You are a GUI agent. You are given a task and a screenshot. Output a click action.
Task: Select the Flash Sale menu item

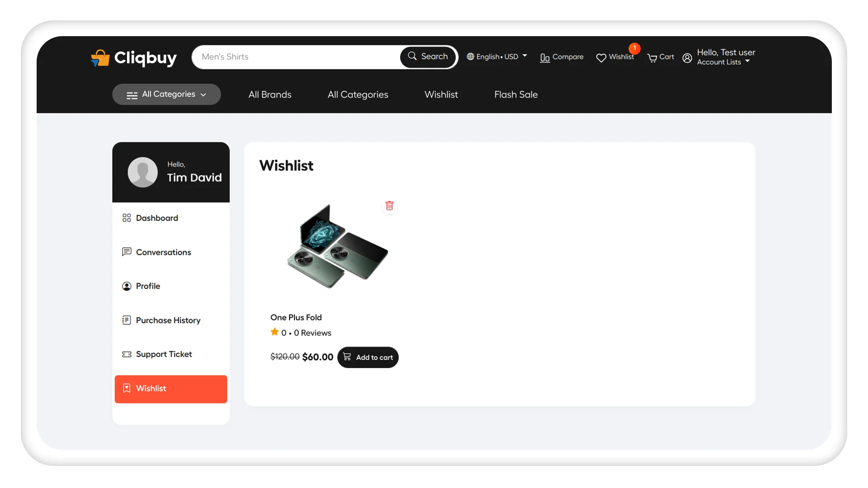516,94
